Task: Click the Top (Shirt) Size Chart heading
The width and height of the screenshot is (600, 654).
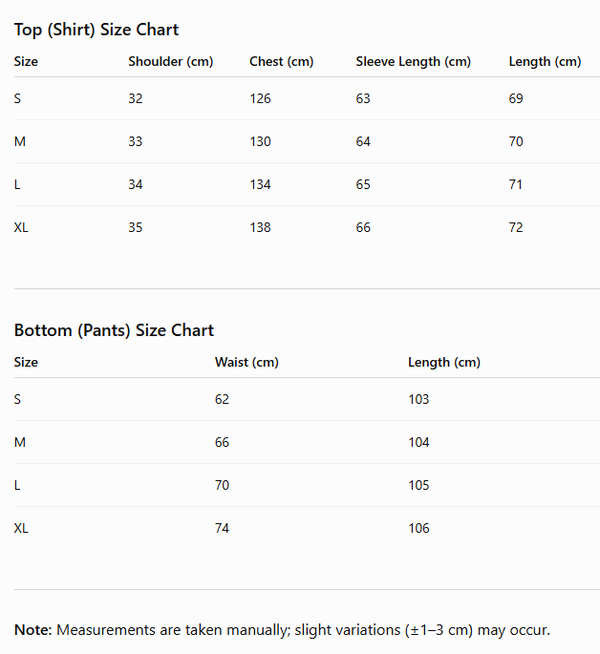Action: (x=96, y=30)
